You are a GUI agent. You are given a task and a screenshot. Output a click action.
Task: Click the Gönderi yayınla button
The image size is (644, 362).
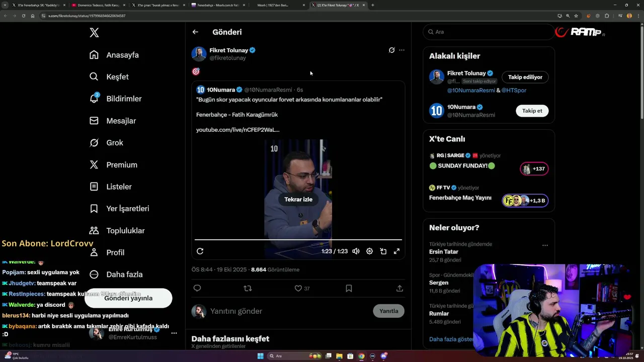point(128,298)
